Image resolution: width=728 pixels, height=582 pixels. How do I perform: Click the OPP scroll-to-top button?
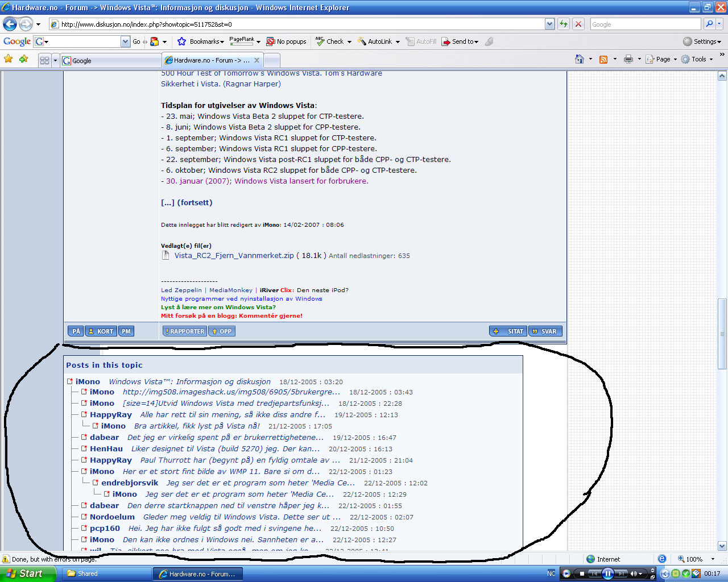[x=222, y=331]
